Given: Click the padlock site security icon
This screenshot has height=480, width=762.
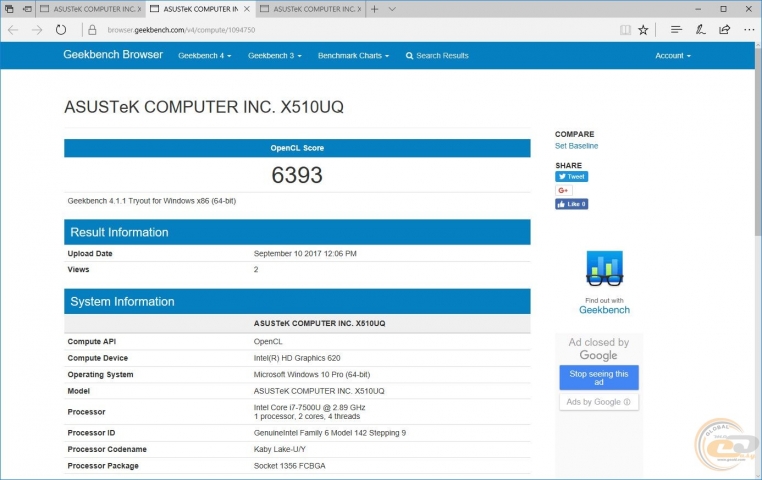Looking at the screenshot, I should point(92,30).
